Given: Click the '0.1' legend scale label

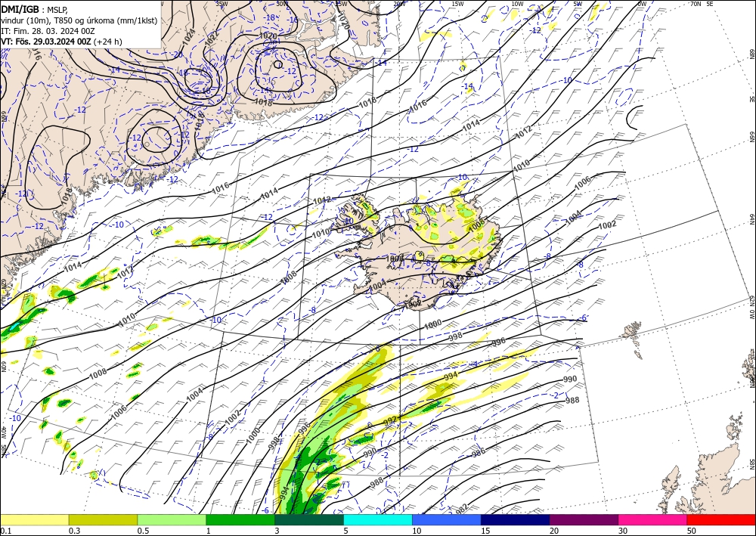Looking at the screenshot, I should 5,531.
